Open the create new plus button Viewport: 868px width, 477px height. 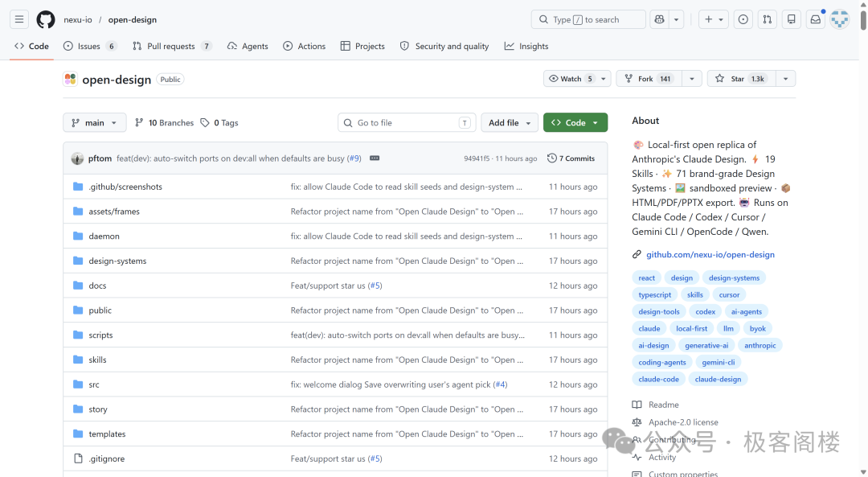coord(709,19)
